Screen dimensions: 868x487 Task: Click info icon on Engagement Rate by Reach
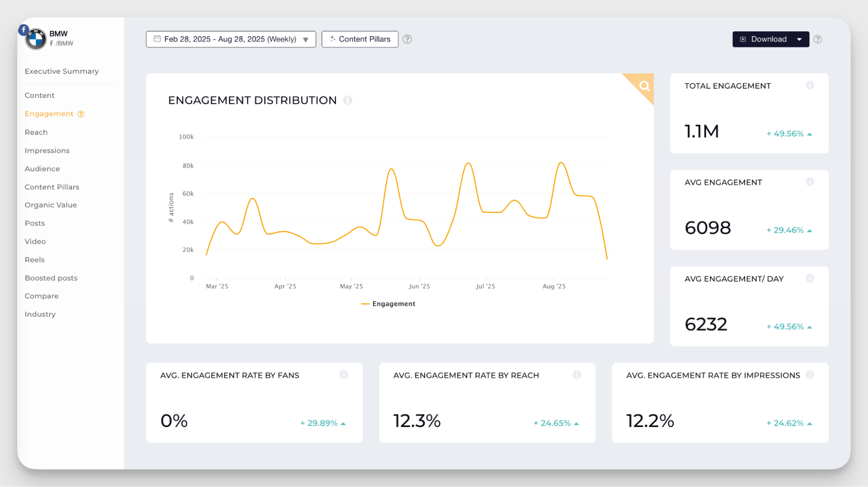pos(577,375)
